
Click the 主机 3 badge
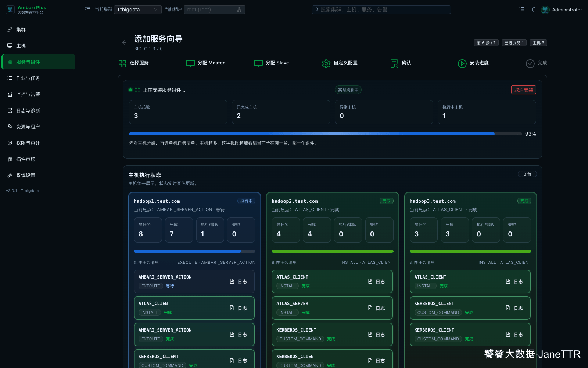[538, 43]
